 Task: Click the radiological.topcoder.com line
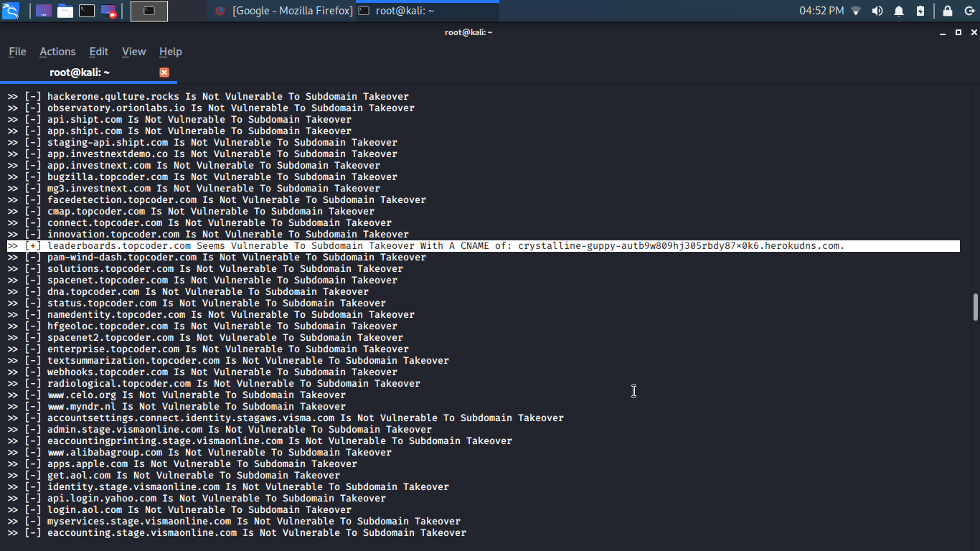point(214,383)
